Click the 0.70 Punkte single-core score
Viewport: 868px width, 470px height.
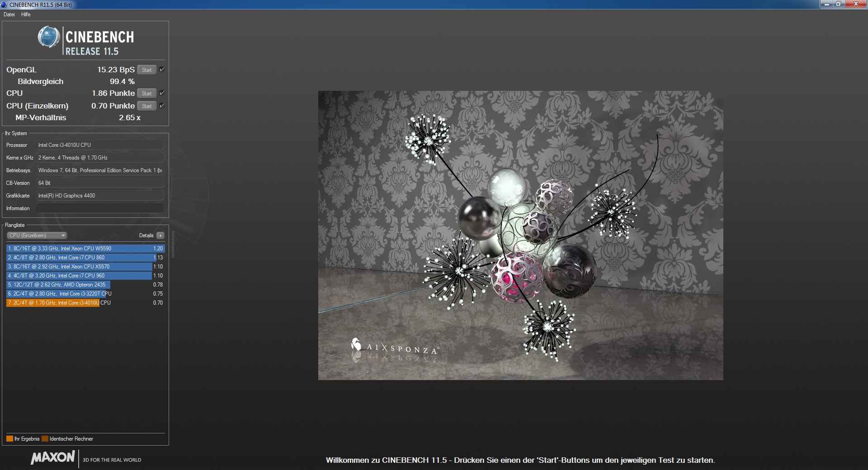[113, 106]
